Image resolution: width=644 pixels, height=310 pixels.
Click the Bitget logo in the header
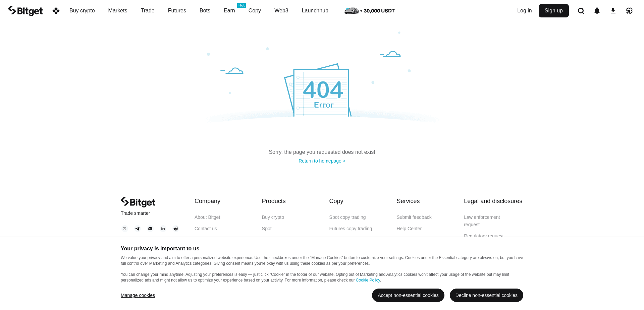[x=25, y=10]
